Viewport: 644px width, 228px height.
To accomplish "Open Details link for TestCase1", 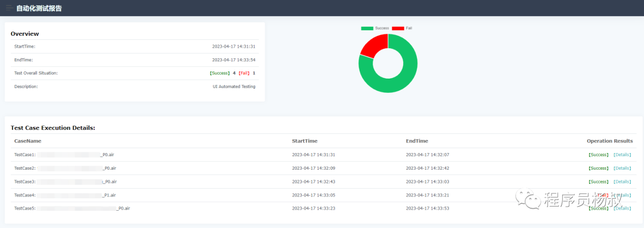I will click(x=622, y=155).
